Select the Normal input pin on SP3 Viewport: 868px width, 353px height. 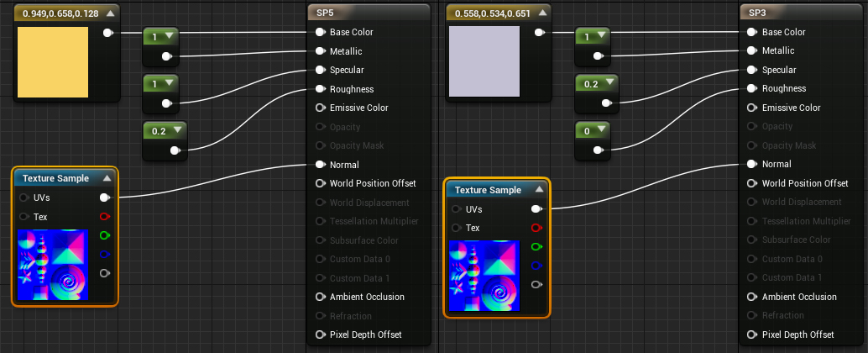click(x=752, y=164)
